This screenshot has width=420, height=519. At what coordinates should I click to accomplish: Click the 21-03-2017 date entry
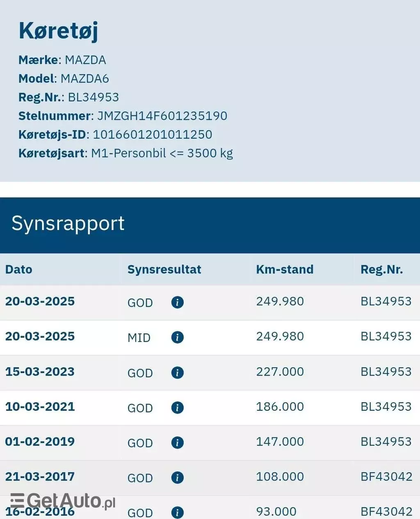[40, 477]
